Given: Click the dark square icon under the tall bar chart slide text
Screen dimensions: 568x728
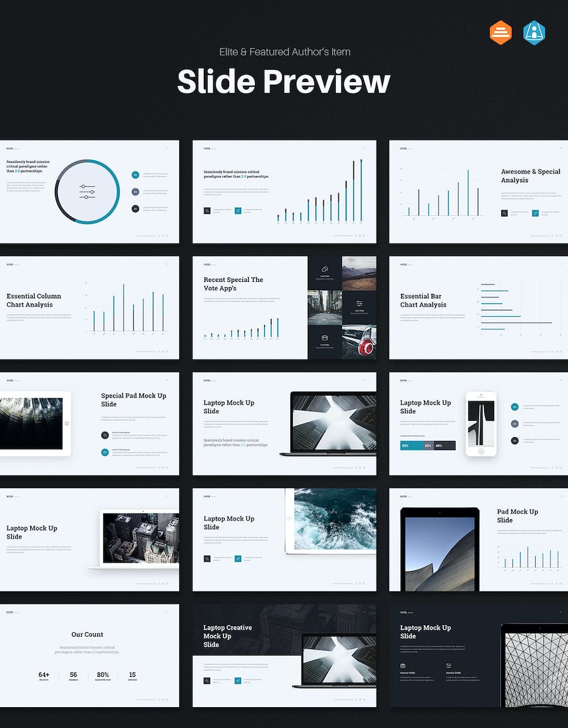Looking at the screenshot, I should [x=207, y=211].
